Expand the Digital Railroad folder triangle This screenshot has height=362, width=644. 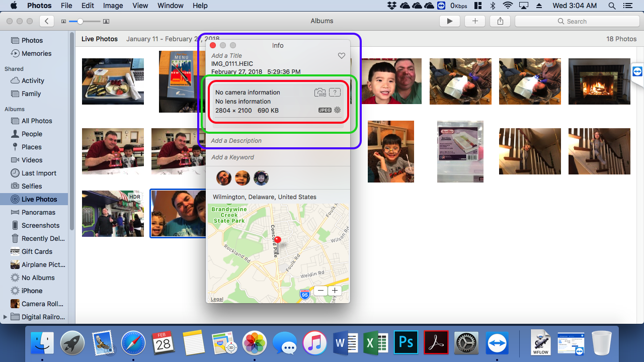pos(5,317)
